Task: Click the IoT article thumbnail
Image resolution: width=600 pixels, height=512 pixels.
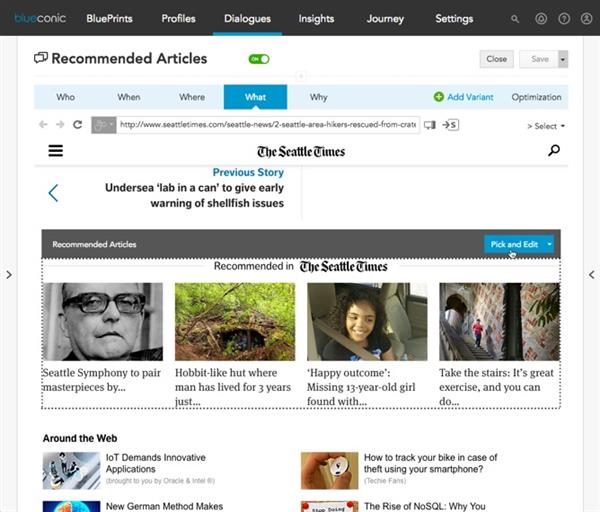Action: point(72,471)
